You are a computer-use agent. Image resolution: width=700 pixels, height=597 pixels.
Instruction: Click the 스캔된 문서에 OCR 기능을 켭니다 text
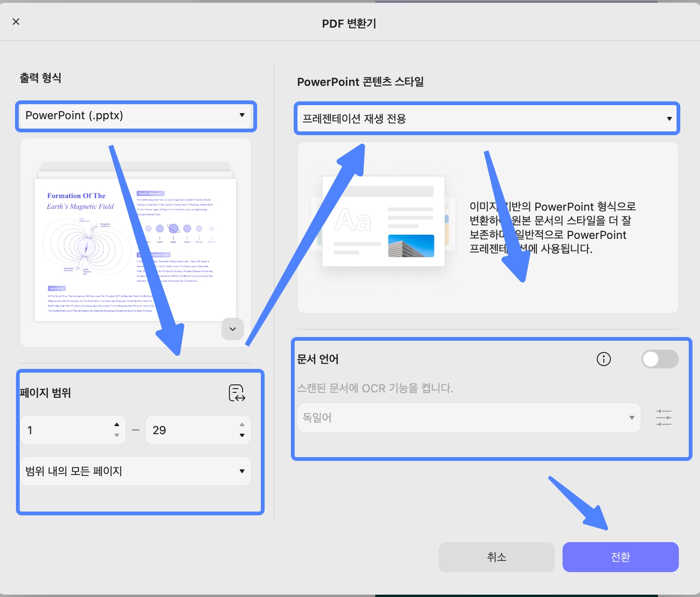(x=375, y=388)
